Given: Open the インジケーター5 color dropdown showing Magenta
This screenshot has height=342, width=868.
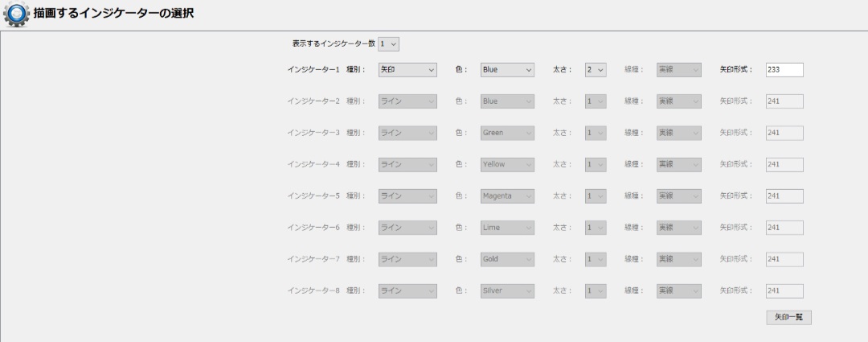Looking at the screenshot, I should pos(507,196).
